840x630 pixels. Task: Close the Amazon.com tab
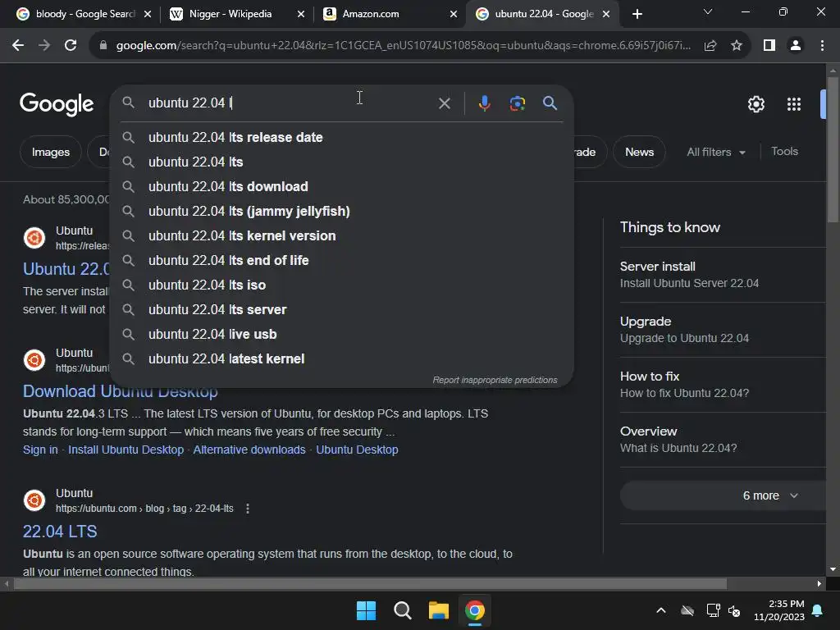point(453,14)
